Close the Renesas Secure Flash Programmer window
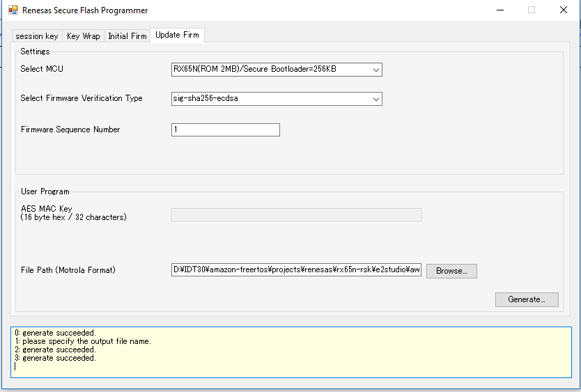Image resolution: width=581 pixels, height=392 pixels. pos(563,10)
